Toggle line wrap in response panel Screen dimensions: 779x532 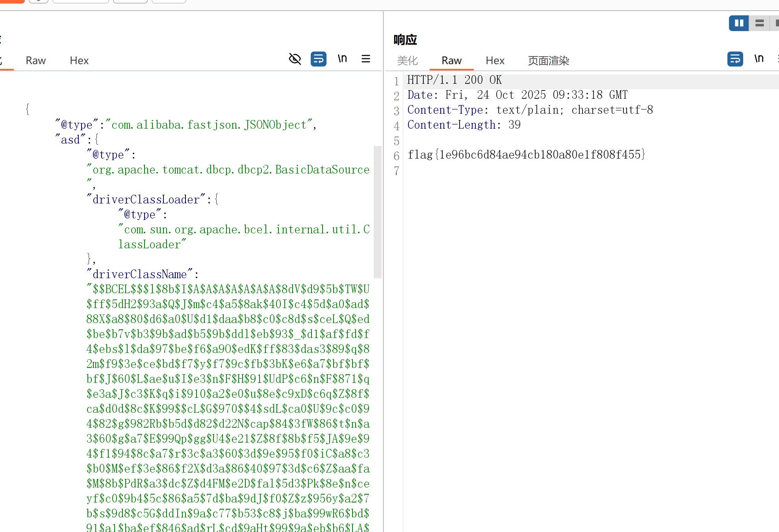pos(735,59)
